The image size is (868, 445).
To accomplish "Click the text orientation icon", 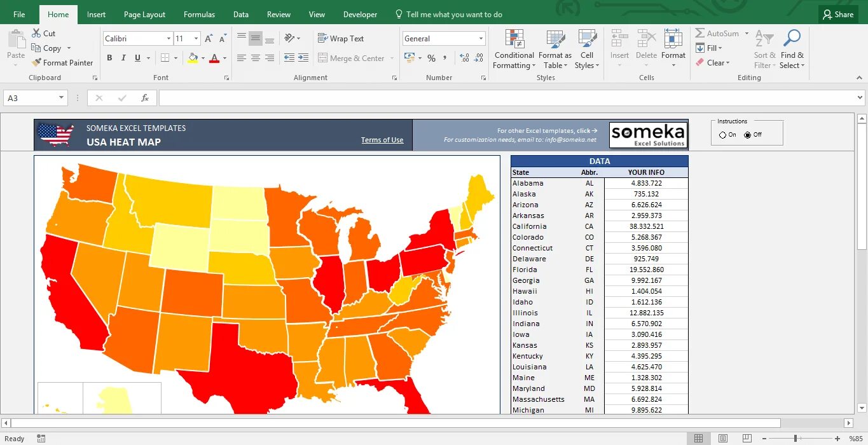I will pos(289,38).
